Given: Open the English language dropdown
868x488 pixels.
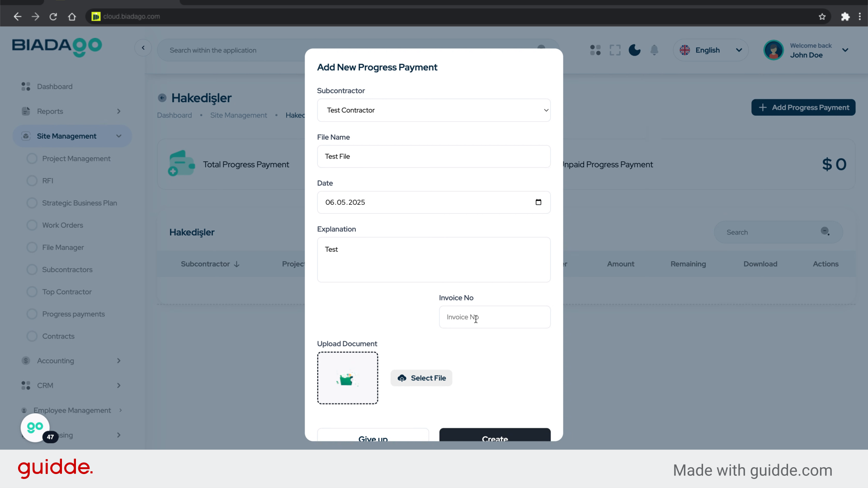Looking at the screenshot, I should 711,50.
